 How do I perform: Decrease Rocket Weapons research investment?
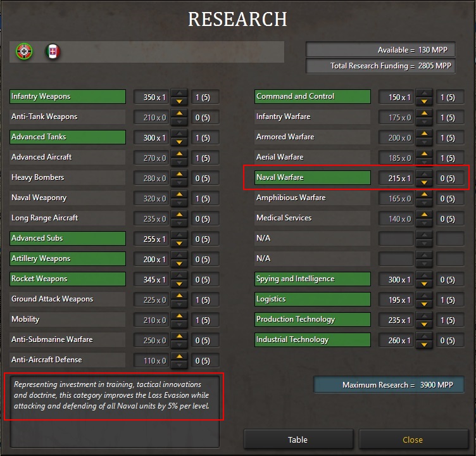coord(179,284)
